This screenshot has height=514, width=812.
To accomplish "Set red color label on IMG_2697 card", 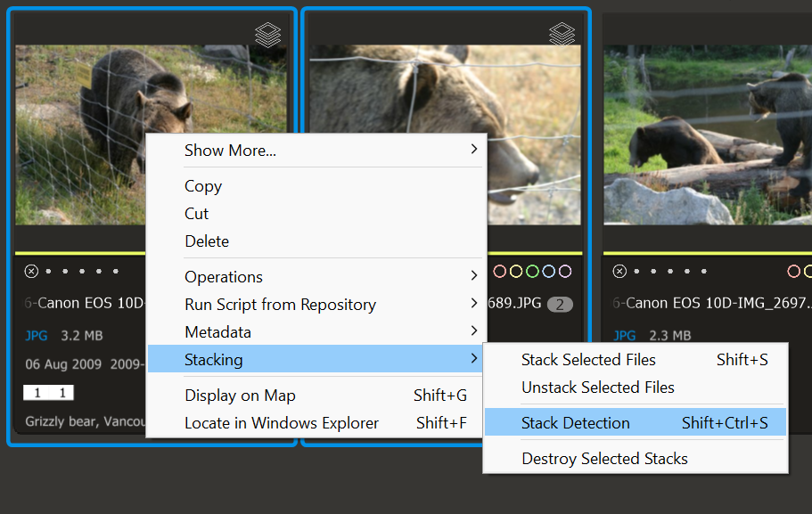I will (794, 271).
